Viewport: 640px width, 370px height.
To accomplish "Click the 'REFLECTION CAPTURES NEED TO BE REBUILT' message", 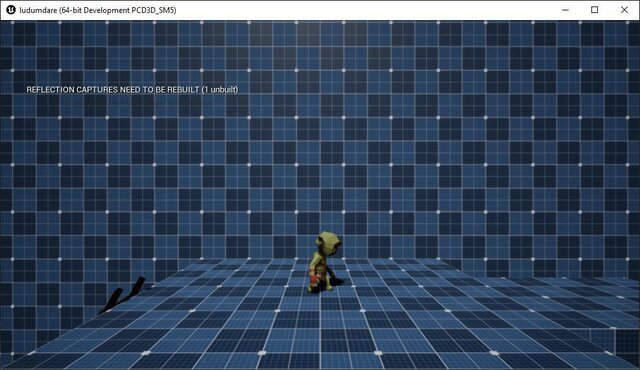I will point(132,90).
